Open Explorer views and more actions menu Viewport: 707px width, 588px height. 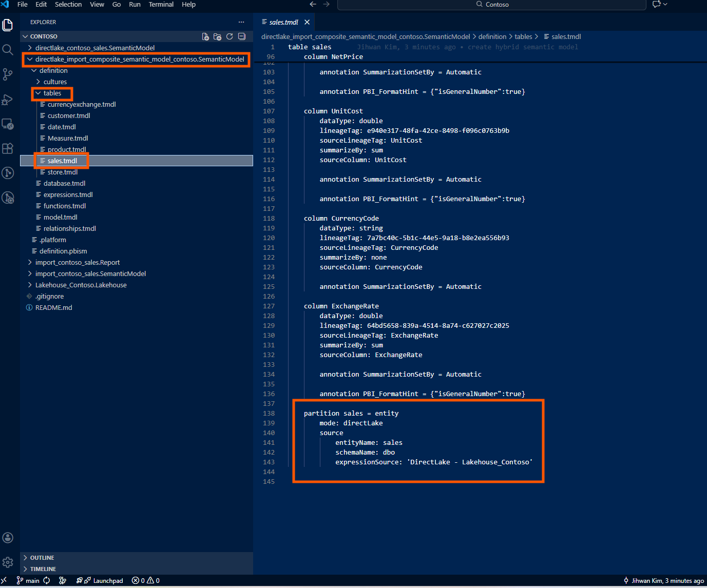point(241,22)
